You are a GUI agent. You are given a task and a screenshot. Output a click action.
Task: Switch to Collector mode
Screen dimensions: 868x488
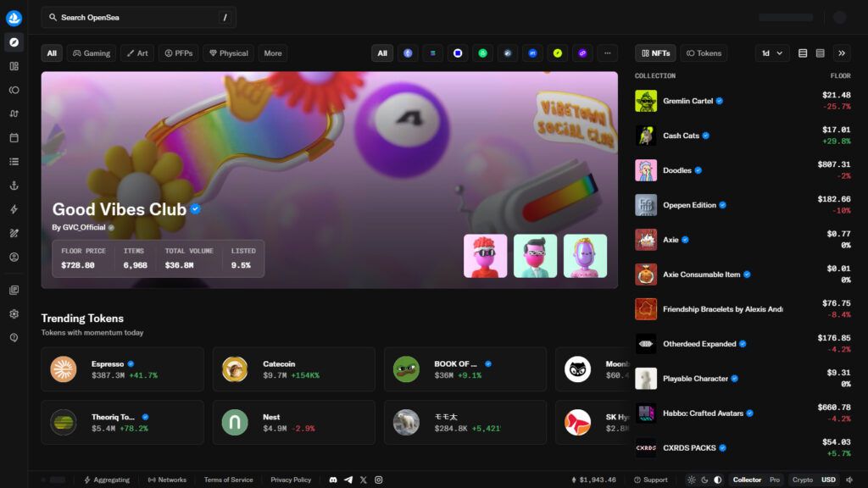pyautogui.click(x=747, y=480)
